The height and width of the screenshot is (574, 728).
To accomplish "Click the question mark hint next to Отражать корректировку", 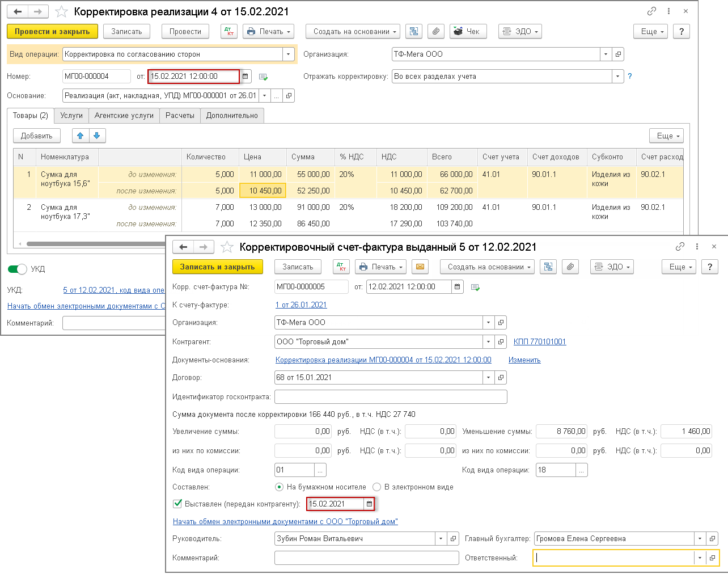I will click(x=629, y=76).
